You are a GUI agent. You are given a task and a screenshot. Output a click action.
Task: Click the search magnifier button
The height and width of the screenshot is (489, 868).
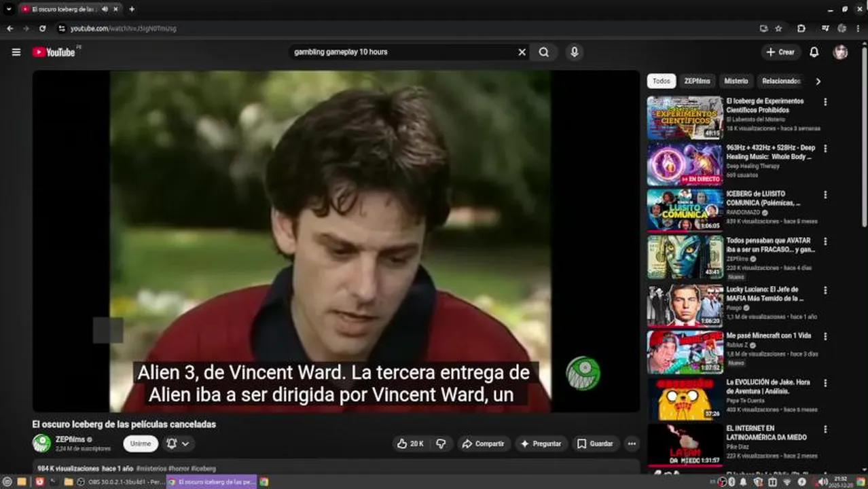(544, 52)
